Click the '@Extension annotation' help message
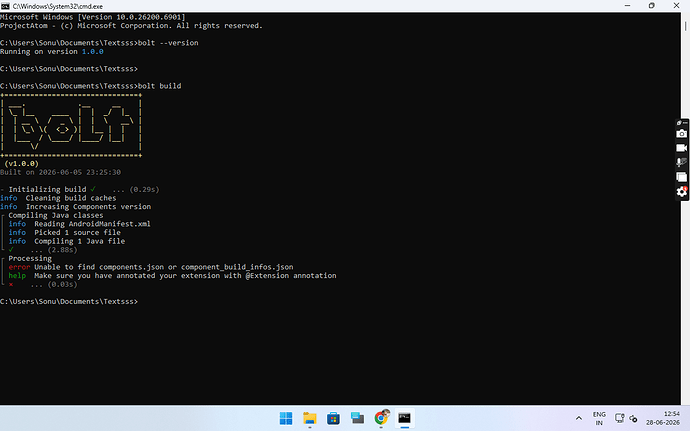The image size is (690, 431). pos(185,276)
